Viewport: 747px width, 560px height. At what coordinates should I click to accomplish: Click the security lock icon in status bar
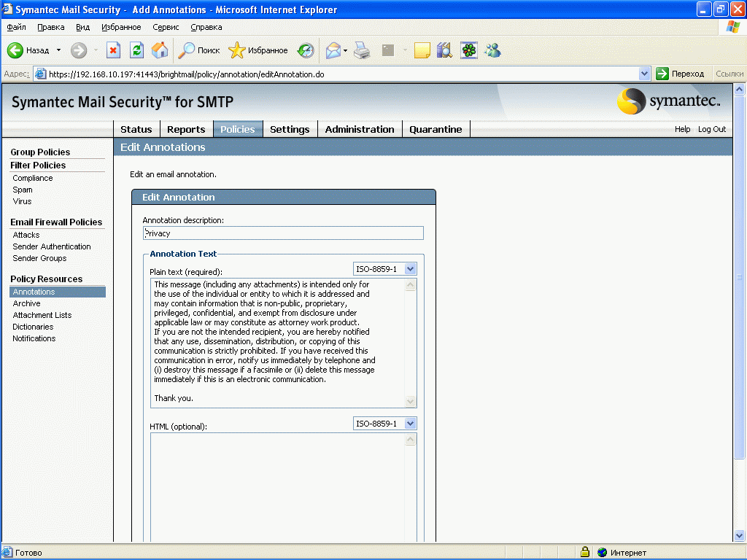pos(585,553)
